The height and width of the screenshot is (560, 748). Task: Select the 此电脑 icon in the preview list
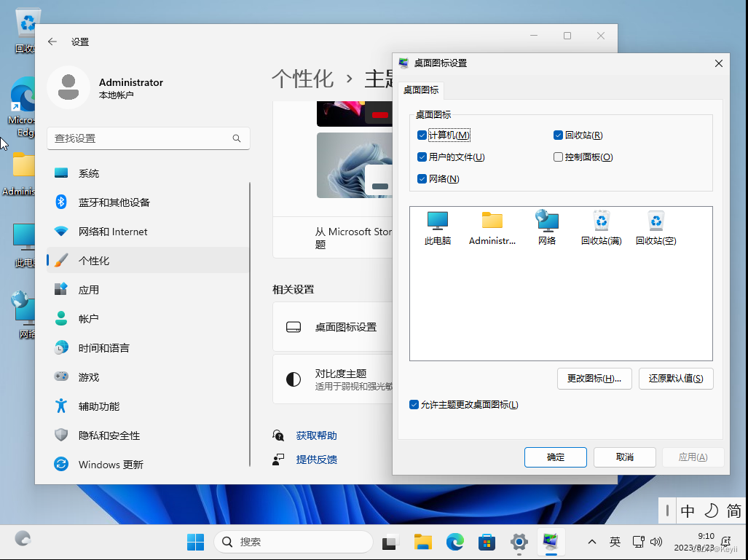[x=438, y=227]
